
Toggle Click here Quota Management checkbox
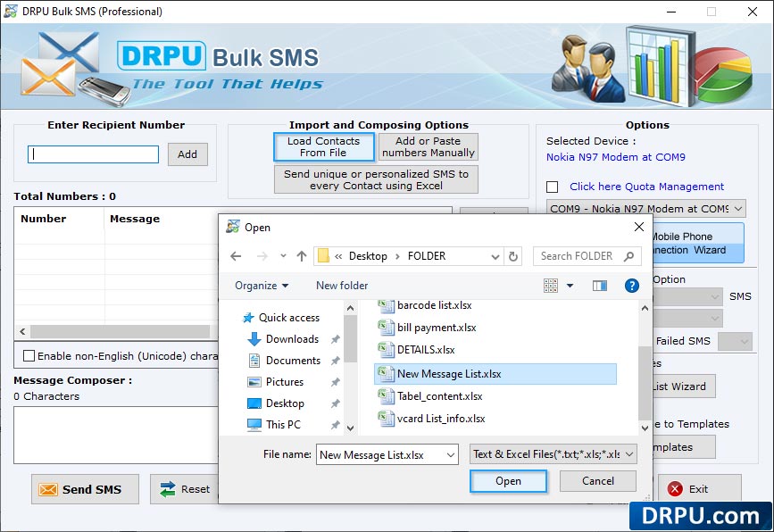[553, 187]
